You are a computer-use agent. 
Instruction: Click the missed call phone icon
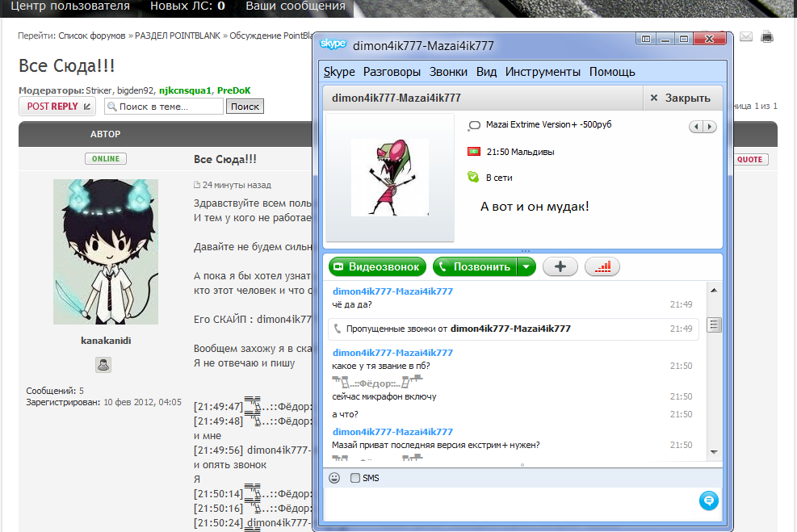pyautogui.click(x=337, y=329)
